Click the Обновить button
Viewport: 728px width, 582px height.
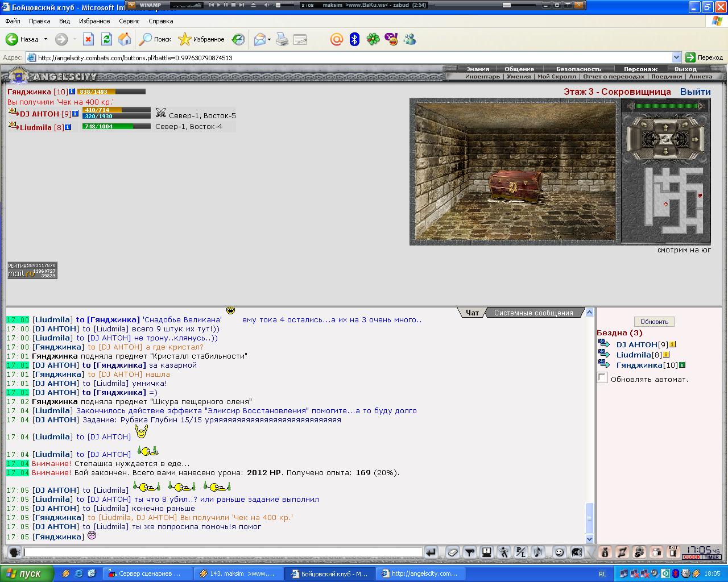[x=654, y=322]
